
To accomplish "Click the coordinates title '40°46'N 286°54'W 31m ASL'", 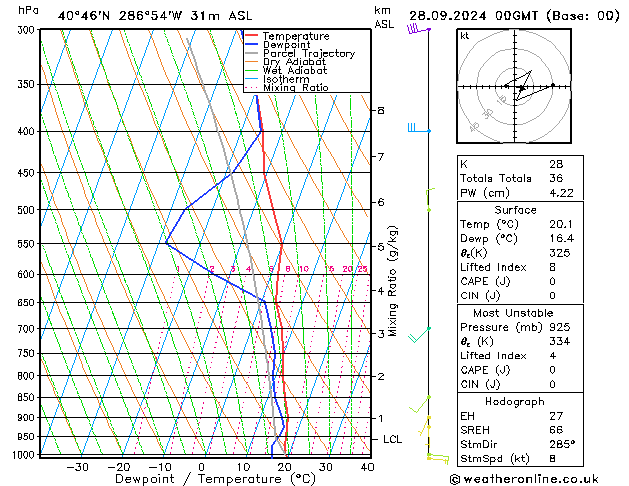I will [x=155, y=16].
